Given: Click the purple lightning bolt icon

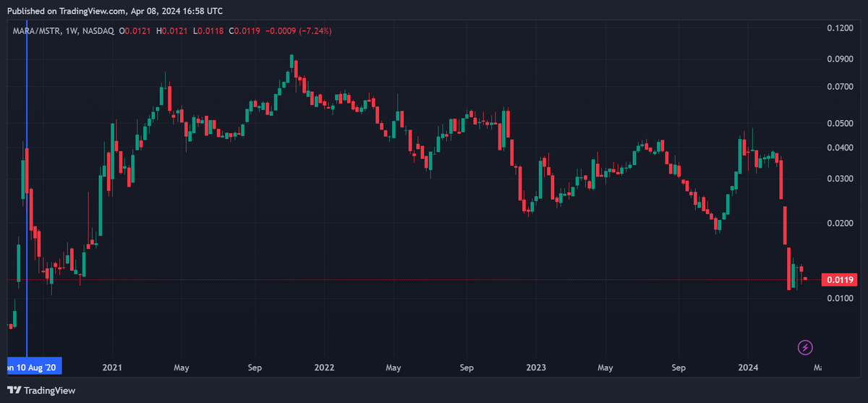Looking at the screenshot, I should [x=805, y=348].
